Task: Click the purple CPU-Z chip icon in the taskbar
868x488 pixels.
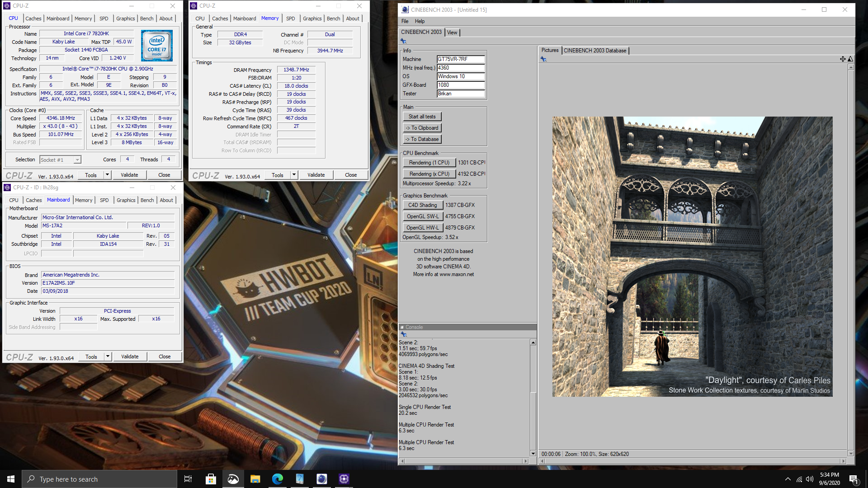Action: (344, 479)
